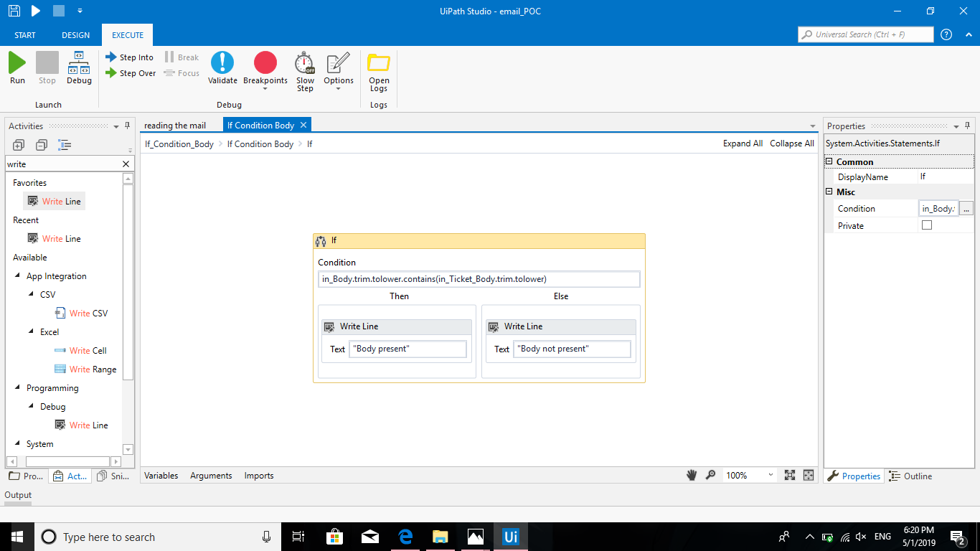Image resolution: width=980 pixels, height=551 pixels.
Task: Open the debug Options icon
Action: [338, 62]
